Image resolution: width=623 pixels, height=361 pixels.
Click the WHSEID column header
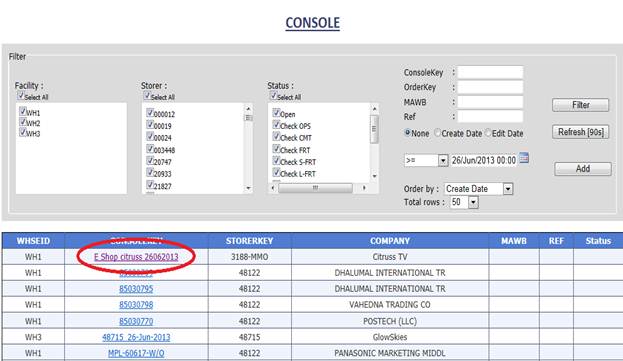[33, 241]
